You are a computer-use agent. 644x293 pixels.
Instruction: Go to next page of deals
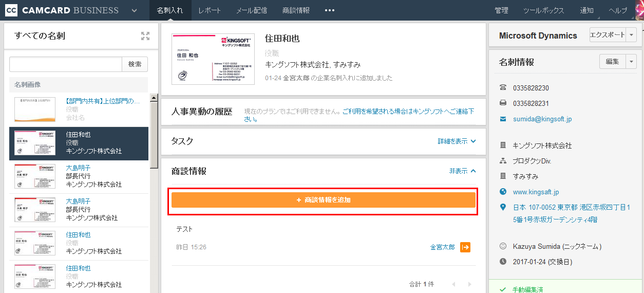pyautogui.click(x=469, y=284)
